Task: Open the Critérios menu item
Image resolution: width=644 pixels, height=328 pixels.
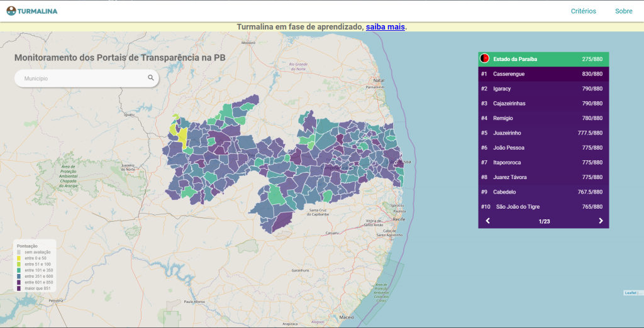Action: pyautogui.click(x=583, y=11)
